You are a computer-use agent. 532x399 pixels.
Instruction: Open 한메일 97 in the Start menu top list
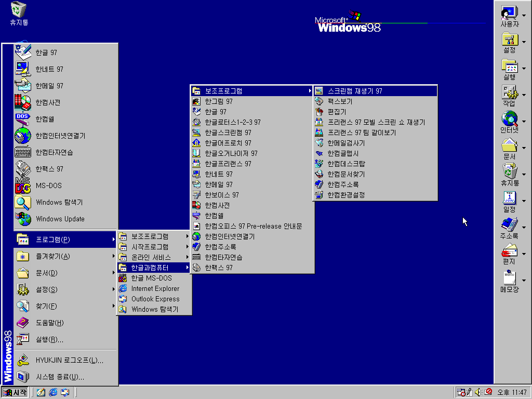66,86
